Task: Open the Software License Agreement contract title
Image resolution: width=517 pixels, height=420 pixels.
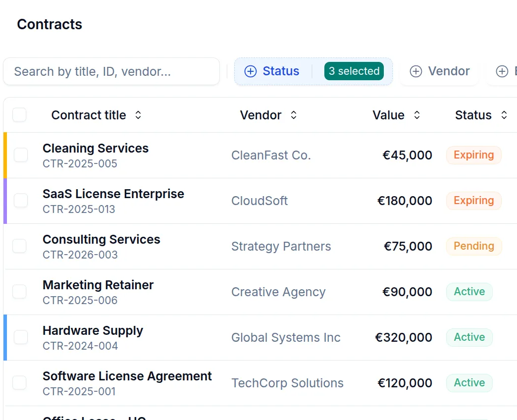Action: [127, 376]
